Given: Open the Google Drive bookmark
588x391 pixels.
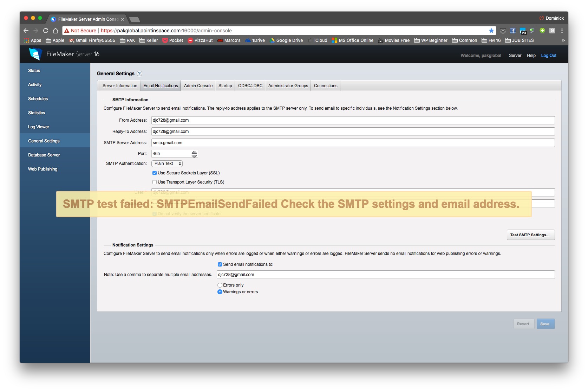Looking at the screenshot, I should (286, 40).
